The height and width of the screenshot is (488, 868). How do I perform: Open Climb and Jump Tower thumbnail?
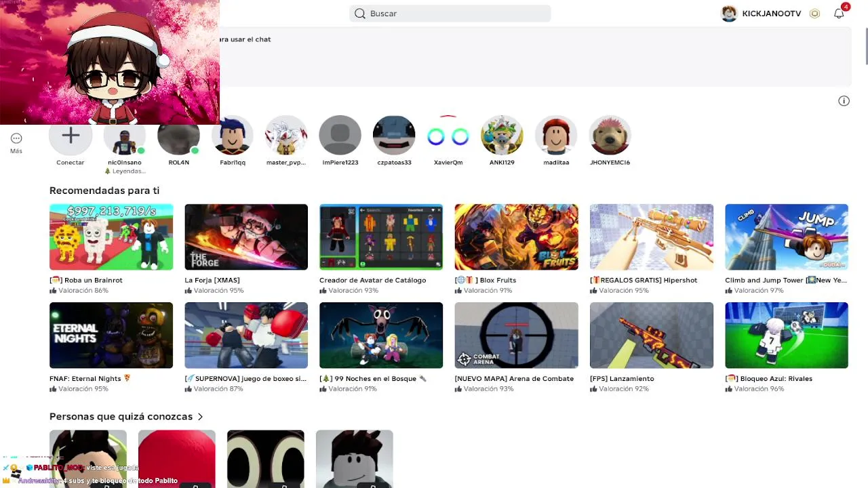click(787, 237)
